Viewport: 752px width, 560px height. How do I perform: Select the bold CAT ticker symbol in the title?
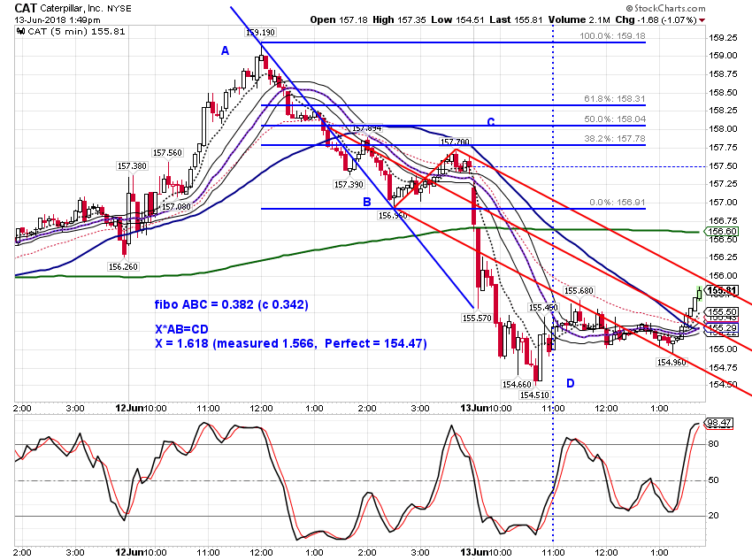(26, 8)
